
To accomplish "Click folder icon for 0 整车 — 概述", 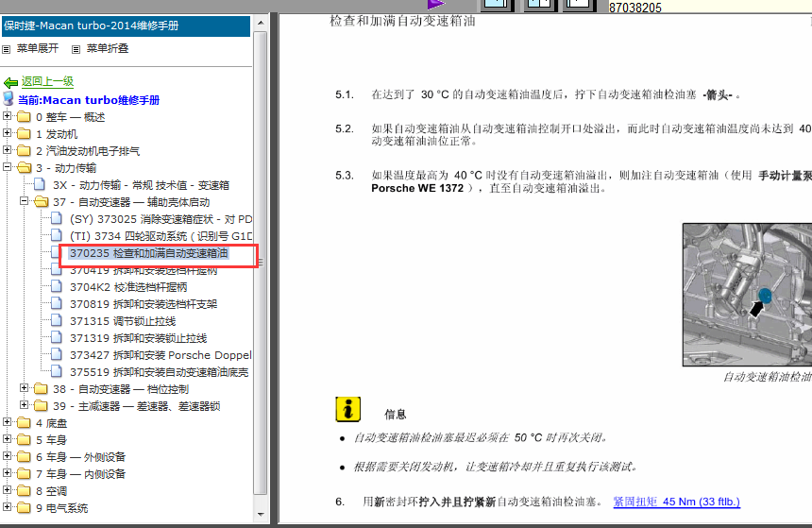I will pos(24,116).
